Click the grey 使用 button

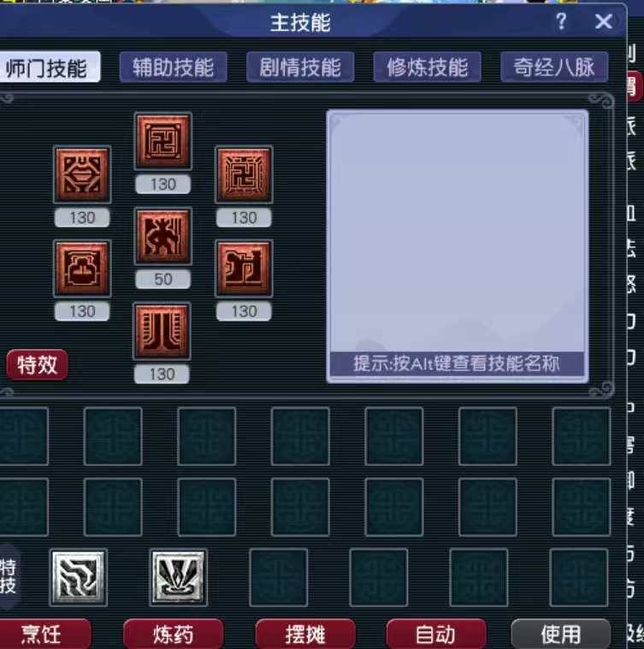(x=561, y=634)
